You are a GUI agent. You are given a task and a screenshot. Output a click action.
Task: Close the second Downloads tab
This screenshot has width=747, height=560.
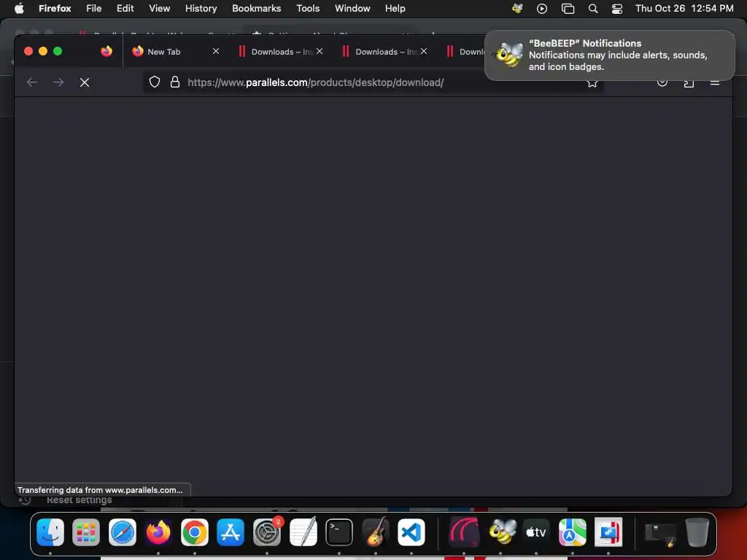[424, 51]
